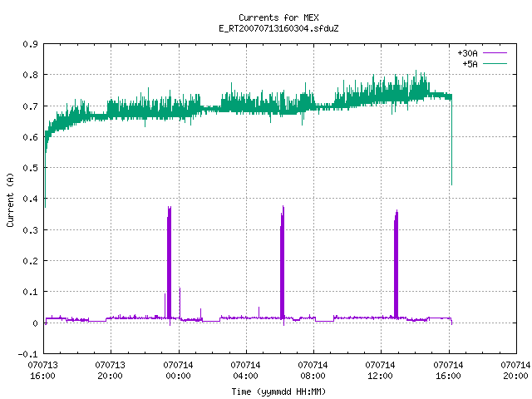Click the x-axis tick 070714 00:00
532x399 pixels.
[x=178, y=371]
